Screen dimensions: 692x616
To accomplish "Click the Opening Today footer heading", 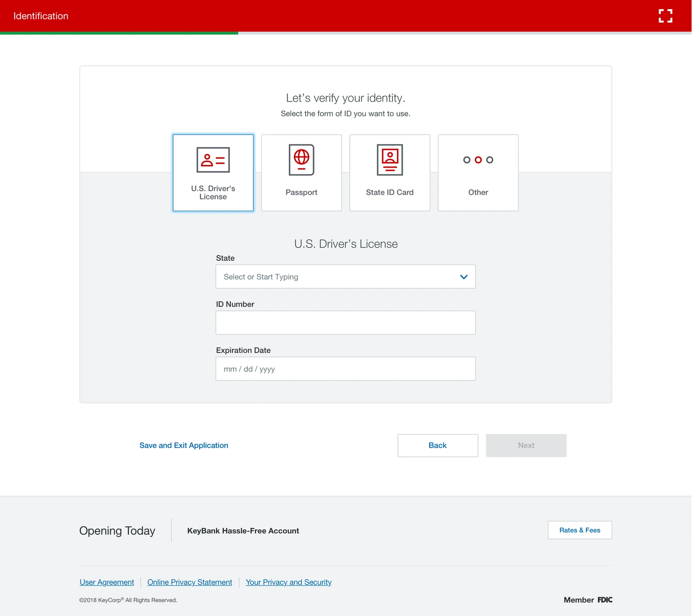I will [x=117, y=531].
